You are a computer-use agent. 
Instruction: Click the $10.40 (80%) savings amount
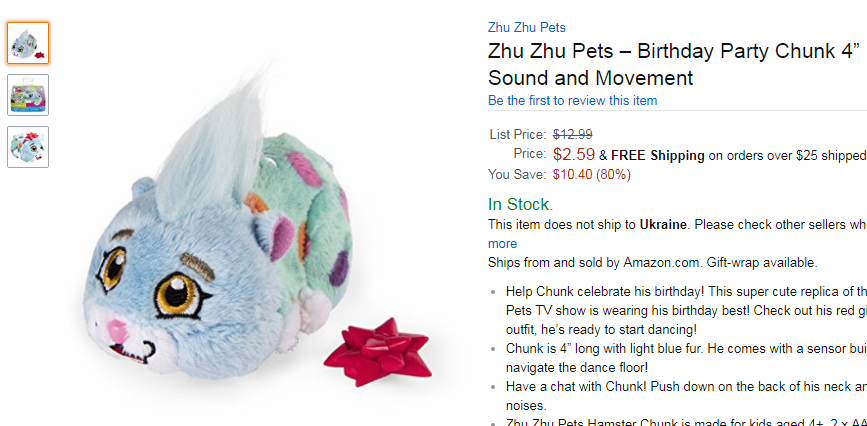pos(592,175)
